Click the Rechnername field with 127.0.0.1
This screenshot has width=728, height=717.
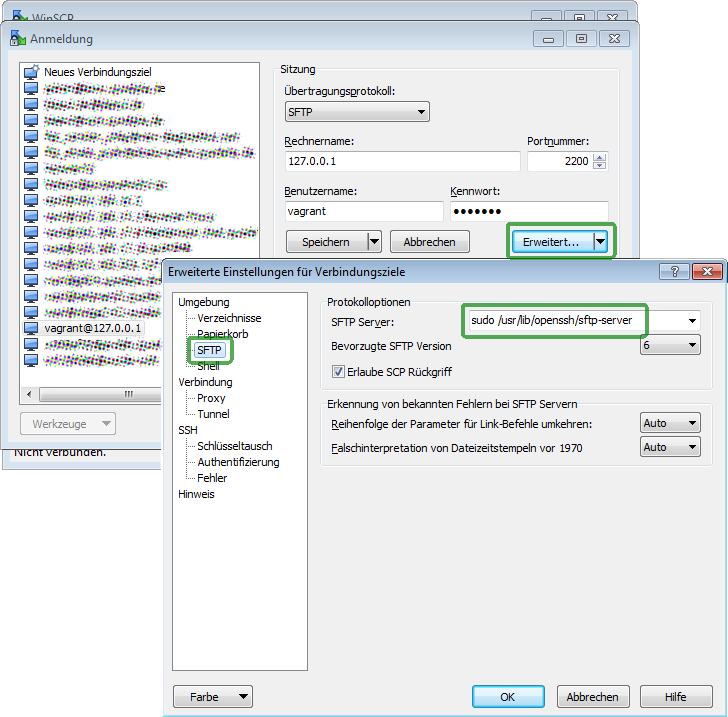click(402, 161)
